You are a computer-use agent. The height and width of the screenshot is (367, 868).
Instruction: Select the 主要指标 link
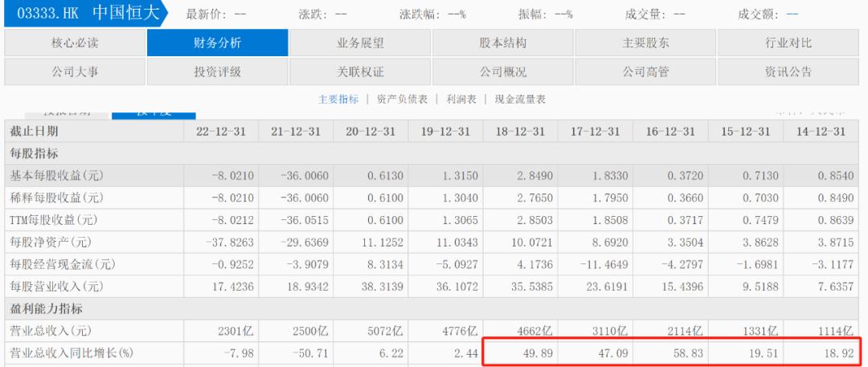point(338,100)
